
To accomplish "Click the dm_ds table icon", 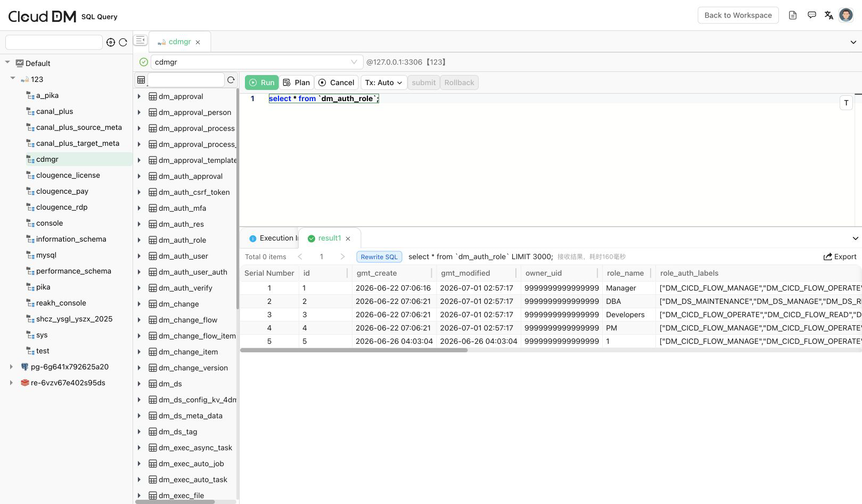I will pos(152,384).
